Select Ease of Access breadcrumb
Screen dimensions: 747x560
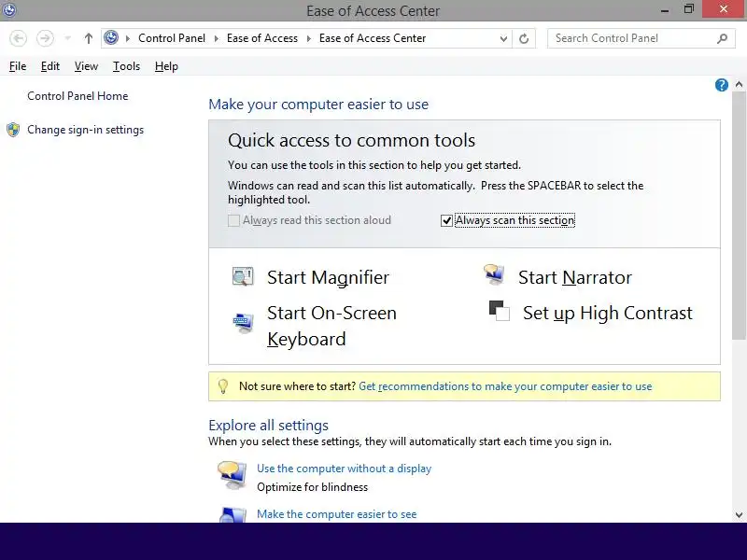point(262,38)
